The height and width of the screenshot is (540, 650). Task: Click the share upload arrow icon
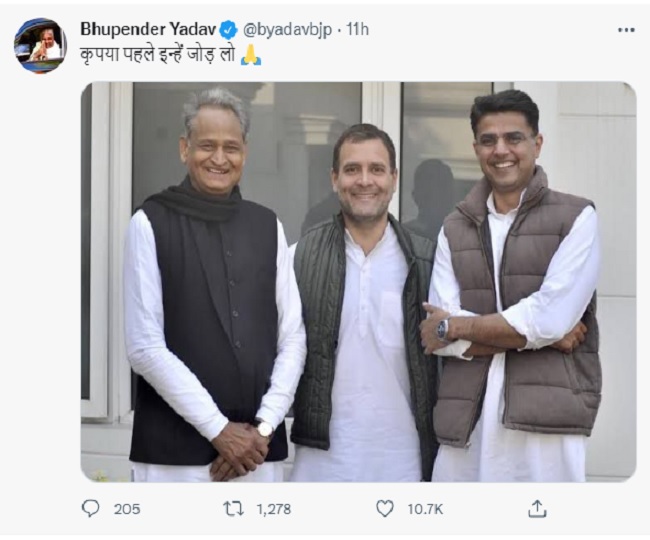click(x=537, y=508)
